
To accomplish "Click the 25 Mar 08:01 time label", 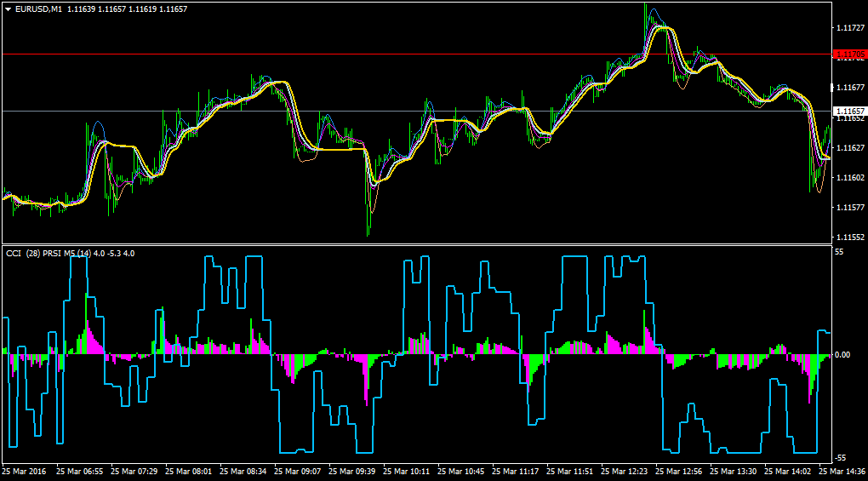I will click(x=188, y=472).
